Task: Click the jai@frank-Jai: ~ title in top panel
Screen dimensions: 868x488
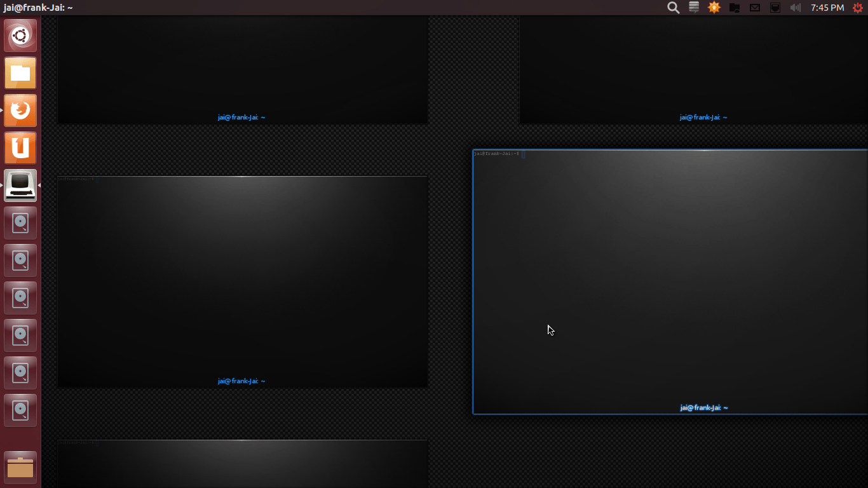Action: coord(38,8)
